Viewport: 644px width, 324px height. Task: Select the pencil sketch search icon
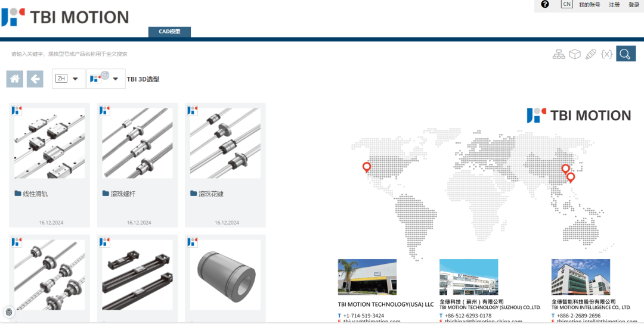click(590, 54)
